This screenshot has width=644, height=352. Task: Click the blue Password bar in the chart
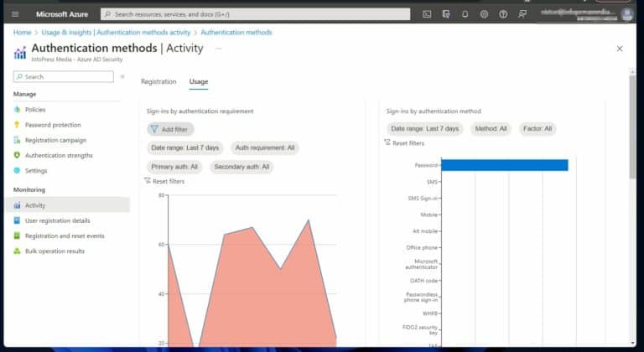(505, 165)
